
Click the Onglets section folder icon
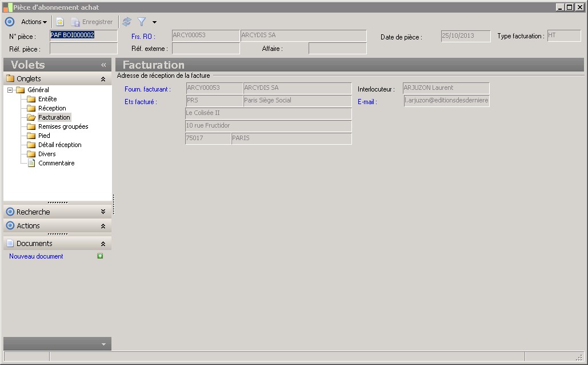[x=10, y=78]
